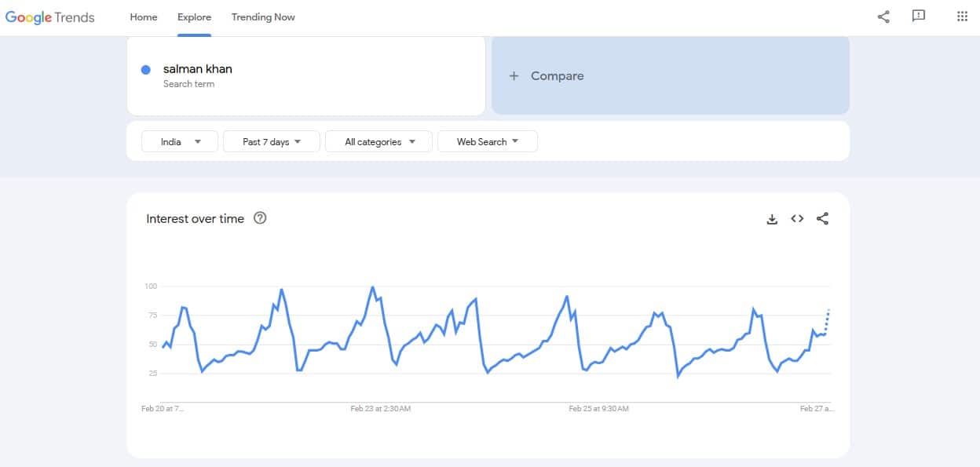The height and width of the screenshot is (467, 980).
Task: Go to the Home tab
Action: (x=144, y=17)
